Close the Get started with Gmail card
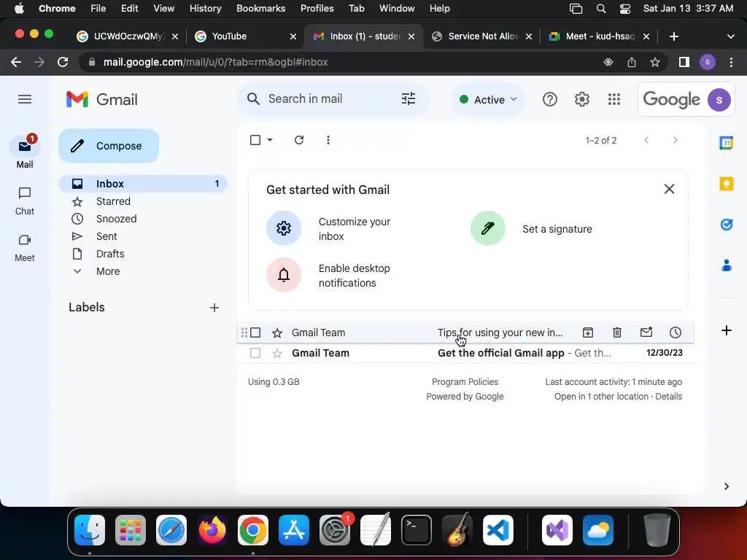This screenshot has width=747, height=560. coord(669,189)
